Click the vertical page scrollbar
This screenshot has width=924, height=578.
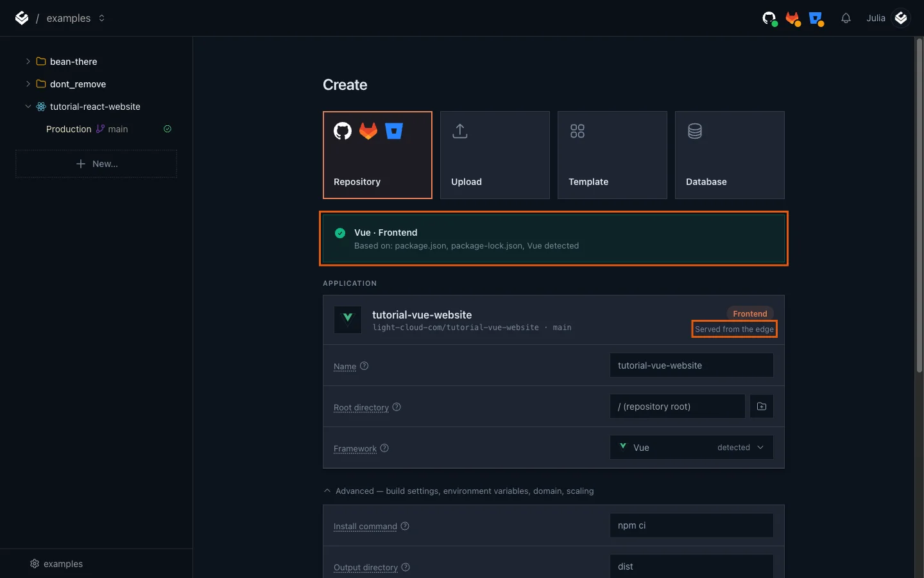919,206
